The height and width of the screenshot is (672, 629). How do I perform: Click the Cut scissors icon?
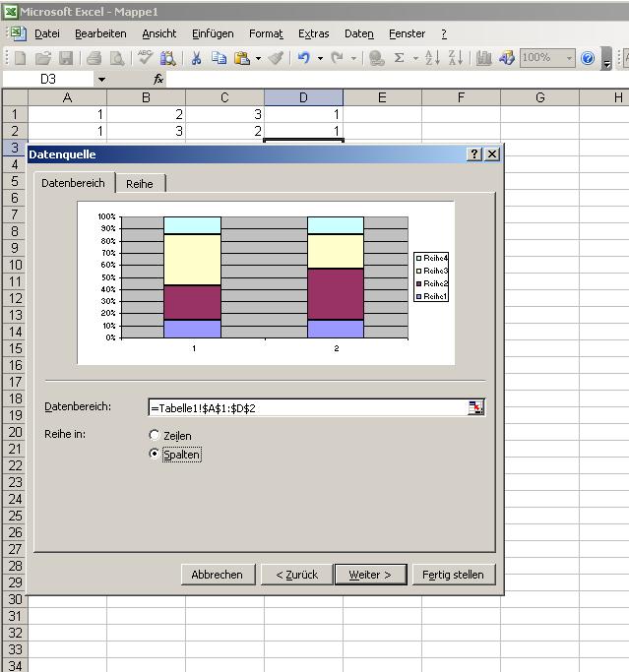196,58
